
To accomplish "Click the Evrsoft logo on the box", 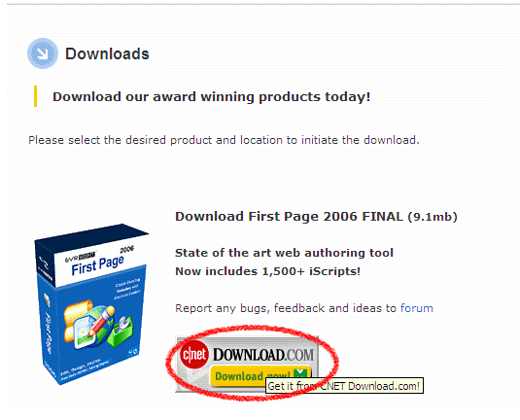I will tap(80, 258).
